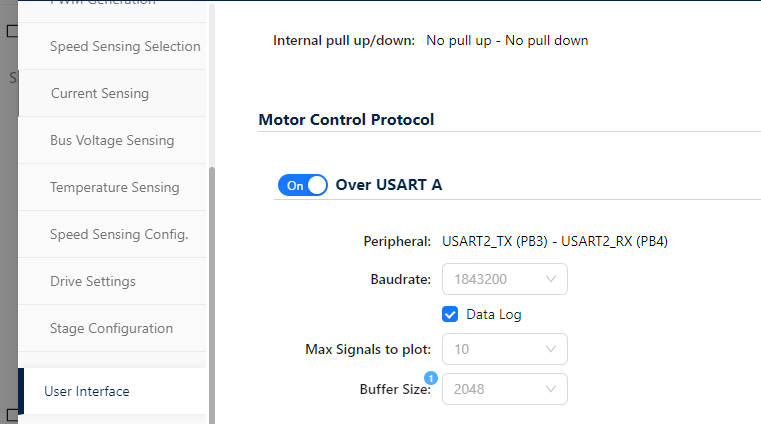The width and height of the screenshot is (761, 424).
Task: Go to Bus Voltage Sensing
Action: tap(112, 140)
